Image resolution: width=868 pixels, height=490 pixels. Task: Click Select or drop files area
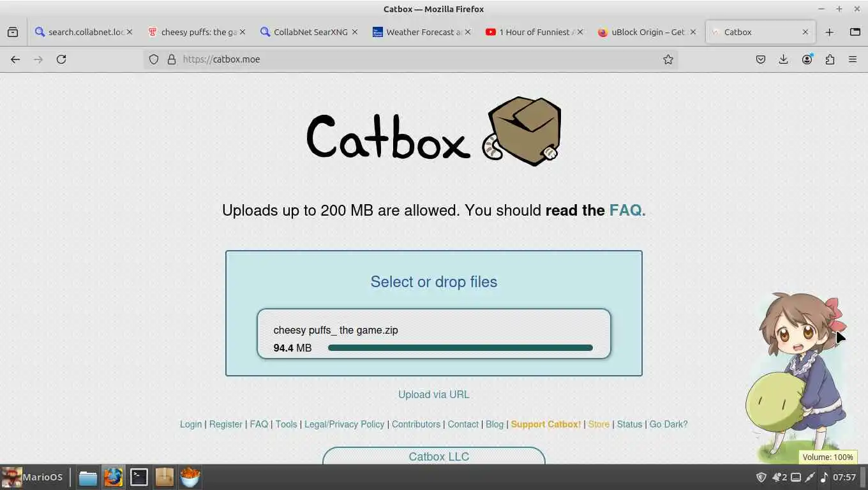click(434, 282)
